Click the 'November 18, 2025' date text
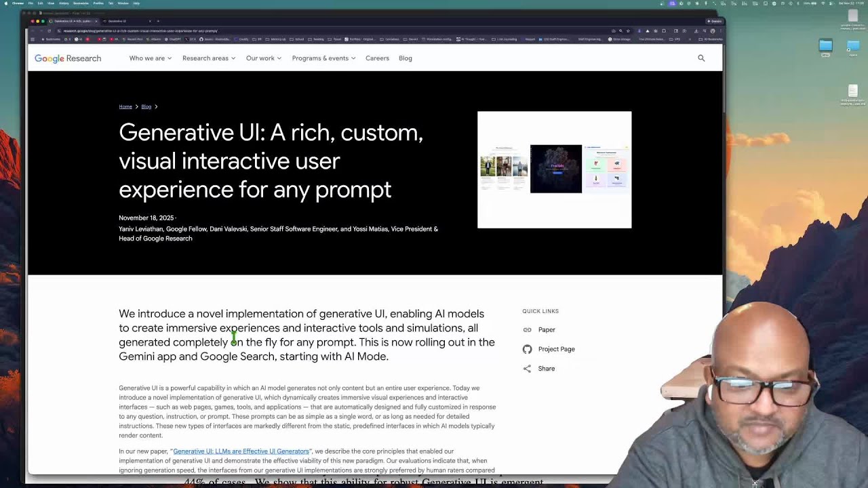The image size is (868, 488). coord(146,218)
